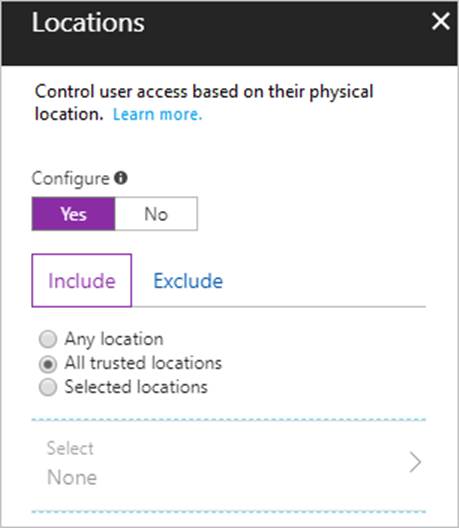This screenshot has height=528, width=459.
Task: Expand the Select chevron arrow
Action: coord(415,462)
